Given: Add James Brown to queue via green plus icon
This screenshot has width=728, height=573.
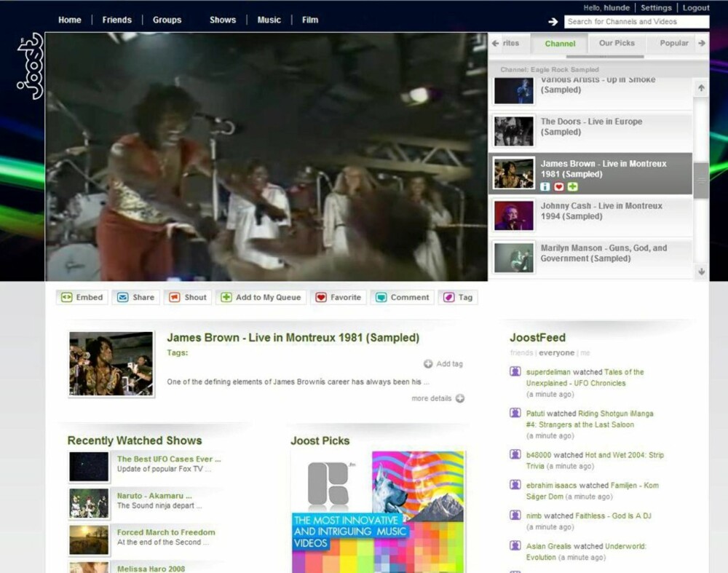Looking at the screenshot, I should click(x=573, y=186).
